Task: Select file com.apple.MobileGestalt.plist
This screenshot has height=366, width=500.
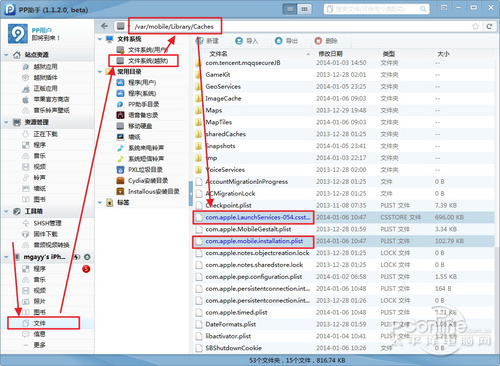Action: pos(248,229)
